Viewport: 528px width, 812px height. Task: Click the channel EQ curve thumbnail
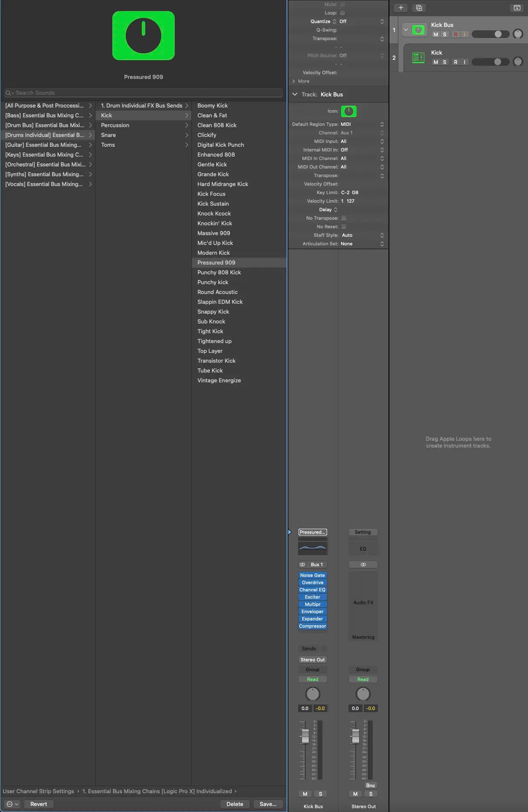point(313,548)
